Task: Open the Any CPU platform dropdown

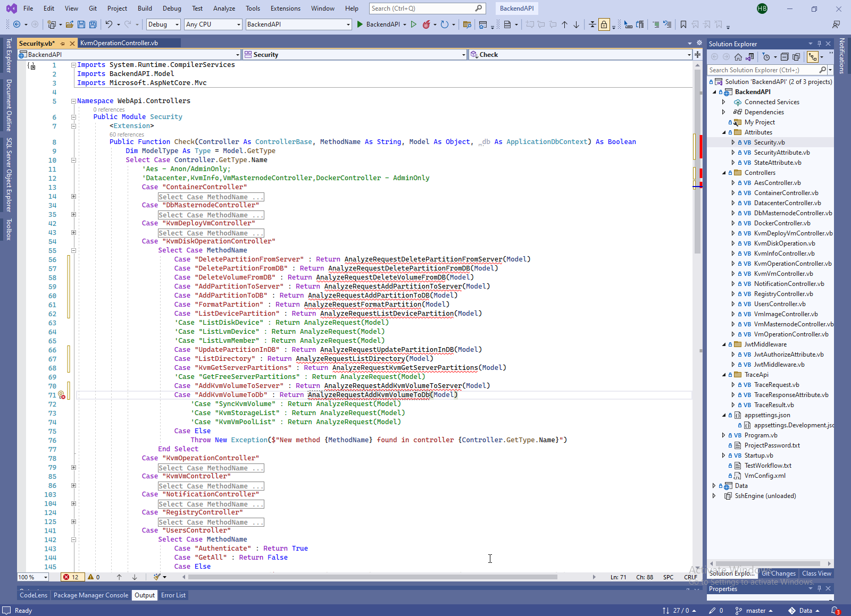Action: 213,24
